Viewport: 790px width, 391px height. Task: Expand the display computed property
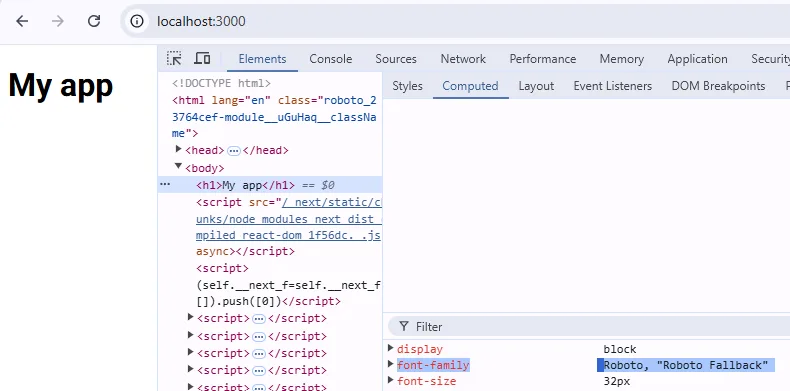click(x=391, y=348)
